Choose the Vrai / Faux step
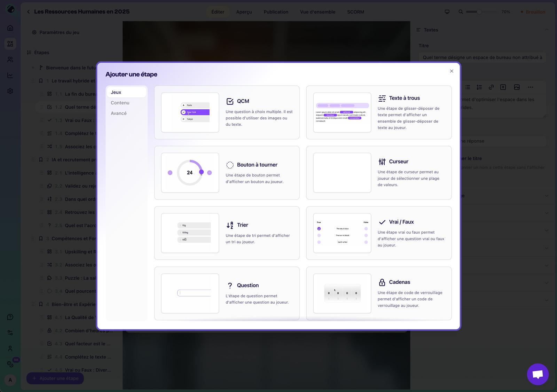 point(379,233)
